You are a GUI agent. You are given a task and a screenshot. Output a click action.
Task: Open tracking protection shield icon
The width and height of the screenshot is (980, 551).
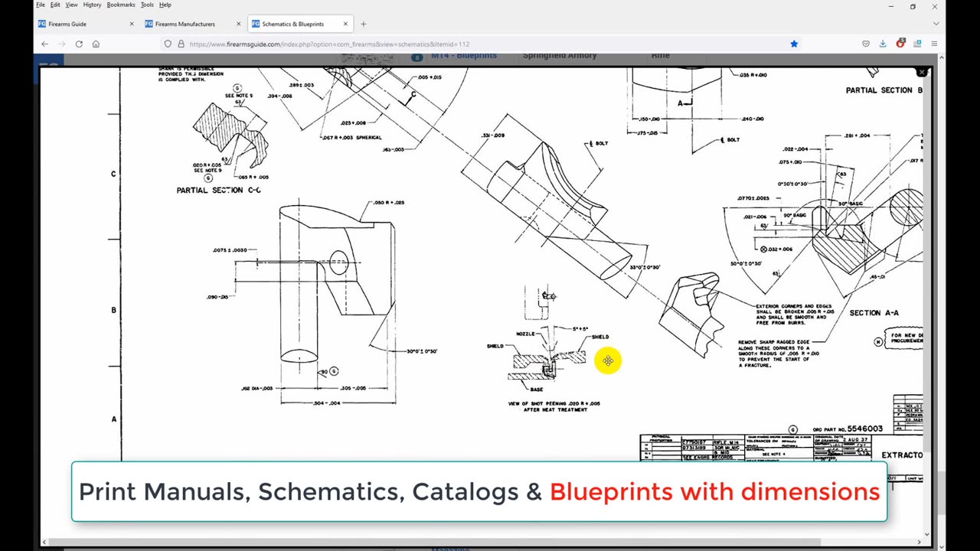click(168, 44)
